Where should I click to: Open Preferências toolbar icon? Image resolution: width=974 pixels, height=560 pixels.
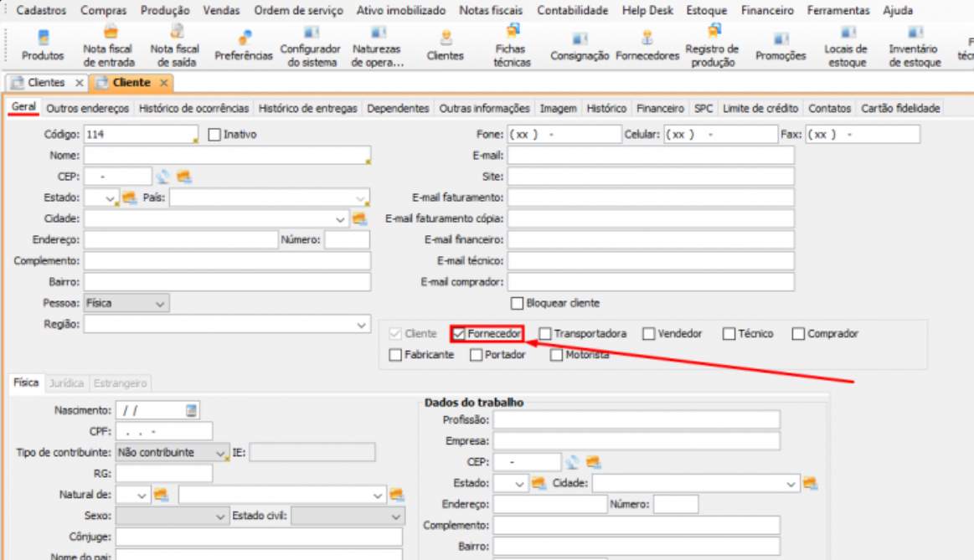point(244,45)
